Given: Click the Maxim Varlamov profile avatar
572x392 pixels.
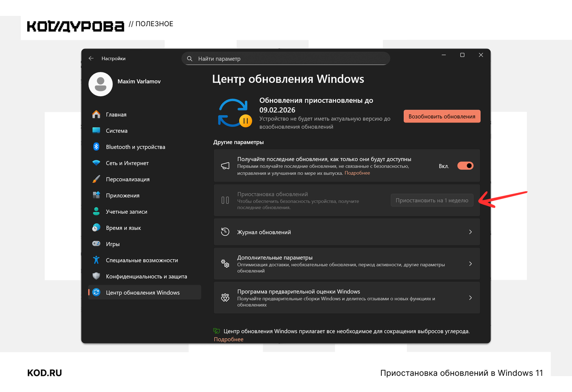Looking at the screenshot, I should point(100,84).
